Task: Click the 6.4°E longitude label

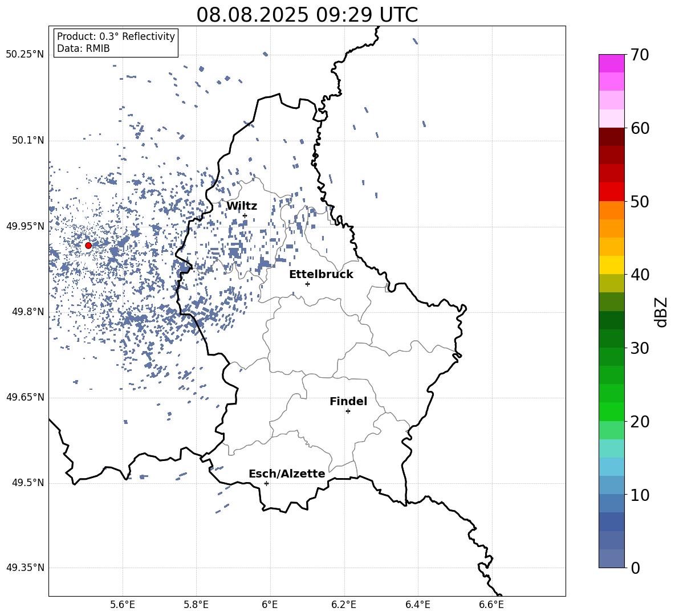Action: pyautogui.click(x=417, y=605)
